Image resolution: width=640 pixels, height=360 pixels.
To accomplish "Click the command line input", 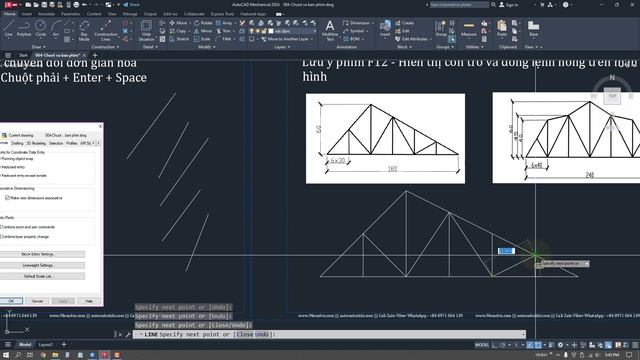I will (x=329, y=334).
